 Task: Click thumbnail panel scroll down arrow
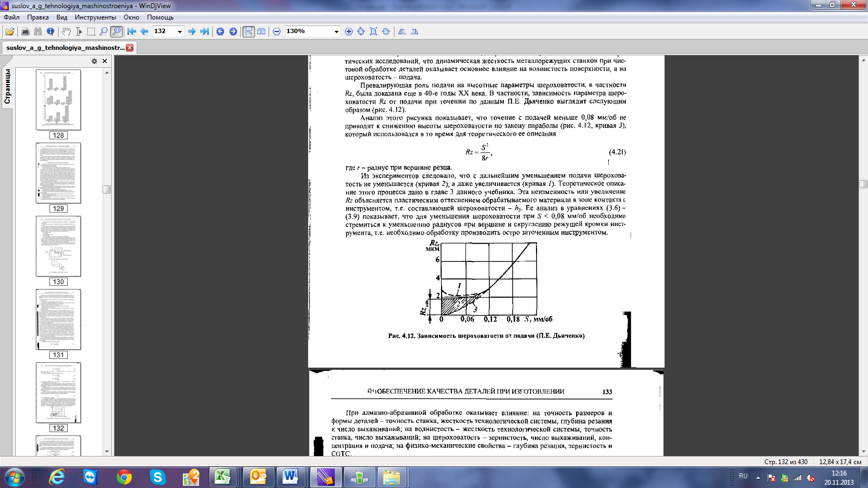(x=107, y=451)
